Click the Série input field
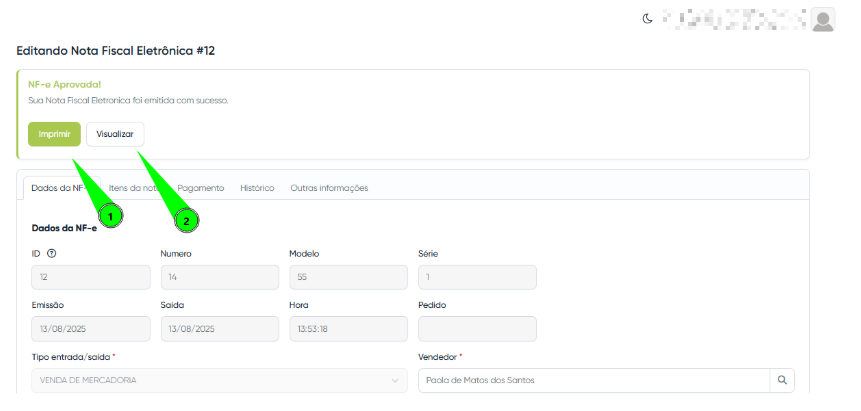The height and width of the screenshot is (411, 861). 477,277
